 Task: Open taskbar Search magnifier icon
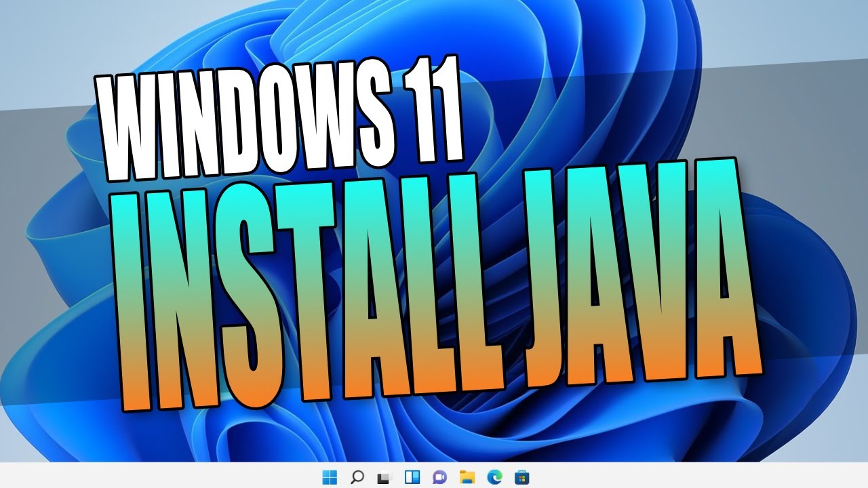click(357, 476)
